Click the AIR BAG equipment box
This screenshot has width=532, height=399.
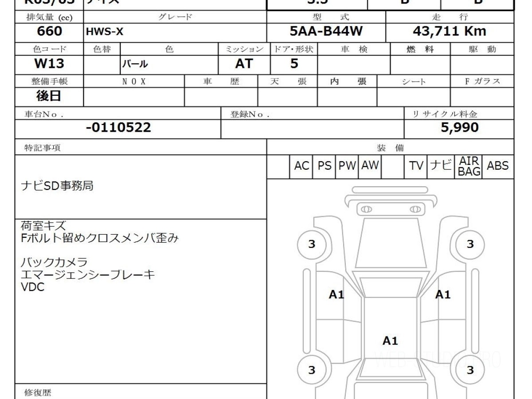(x=469, y=166)
